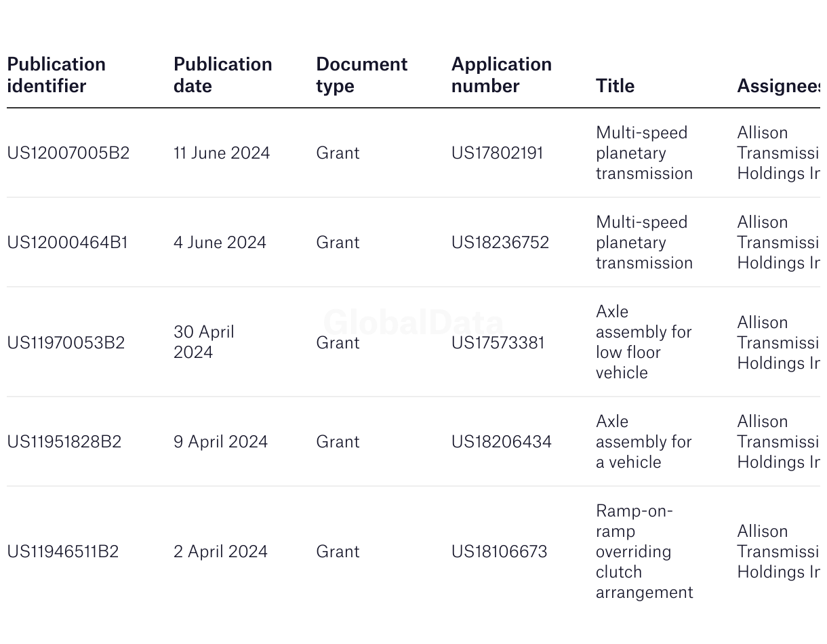Select the Document type column header
The image size is (827, 644).
point(361,75)
